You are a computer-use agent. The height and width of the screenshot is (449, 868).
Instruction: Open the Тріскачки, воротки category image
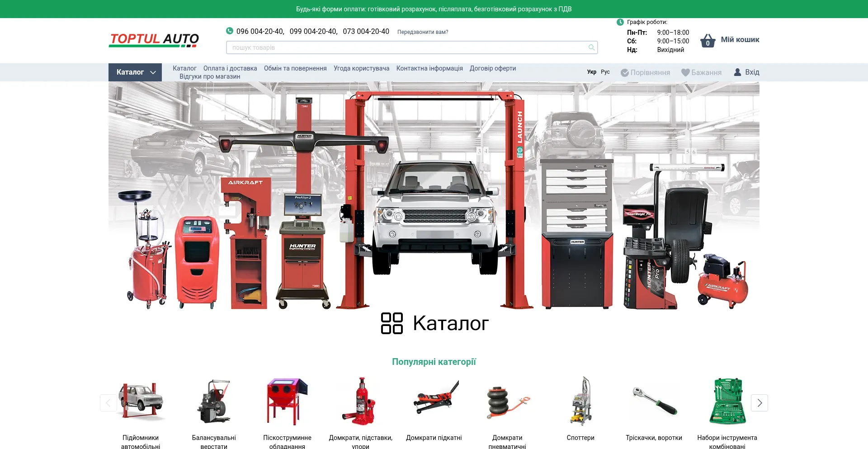tap(654, 402)
